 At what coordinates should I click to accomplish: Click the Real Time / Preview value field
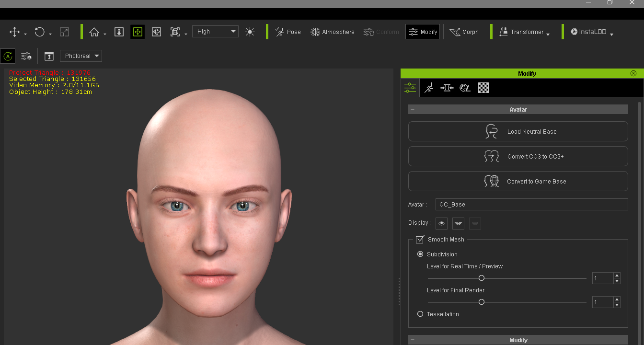pyautogui.click(x=603, y=278)
